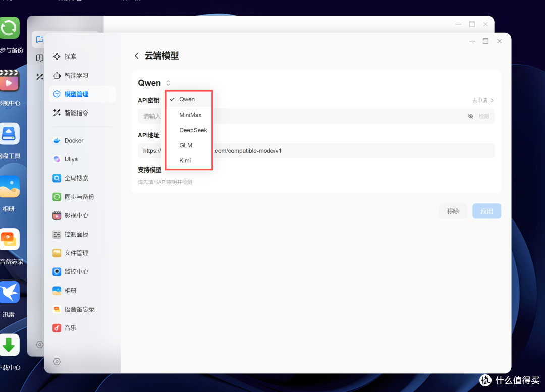This screenshot has height=392, width=545.
Task: Click 去申请 link for API key
Action: click(483, 100)
